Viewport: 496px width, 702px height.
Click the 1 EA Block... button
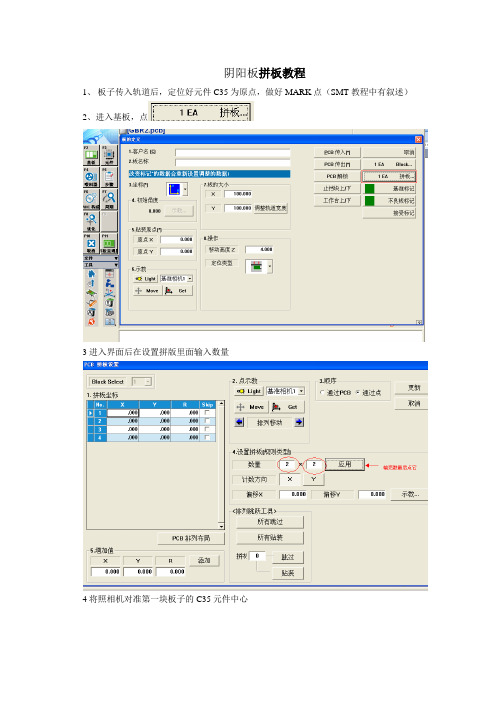389,164
